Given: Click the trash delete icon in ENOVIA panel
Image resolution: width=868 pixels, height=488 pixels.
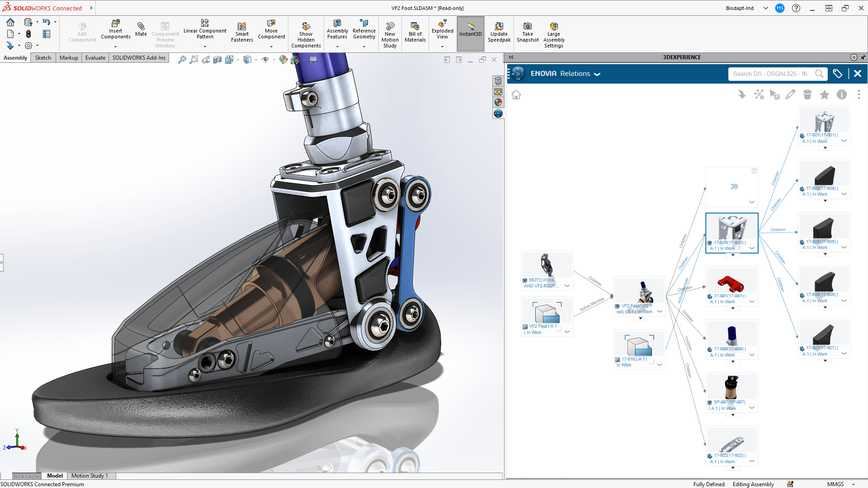Looking at the screenshot, I should (807, 94).
